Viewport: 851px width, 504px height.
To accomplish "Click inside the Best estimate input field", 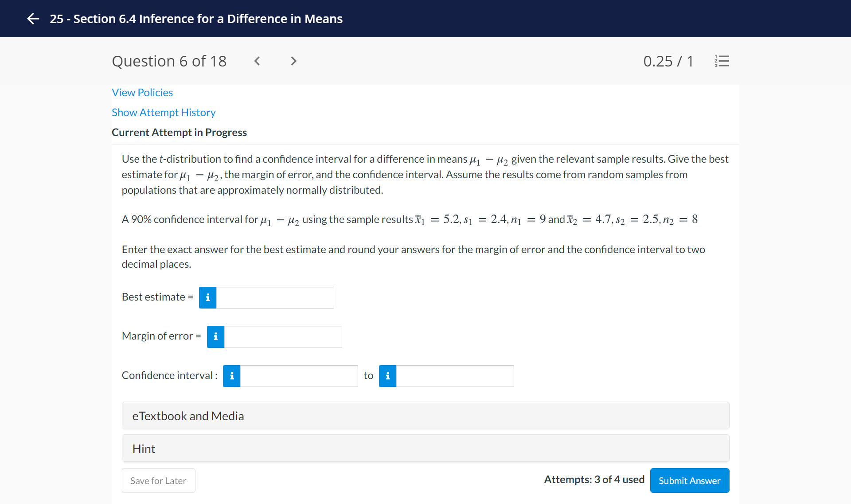I will point(275,297).
